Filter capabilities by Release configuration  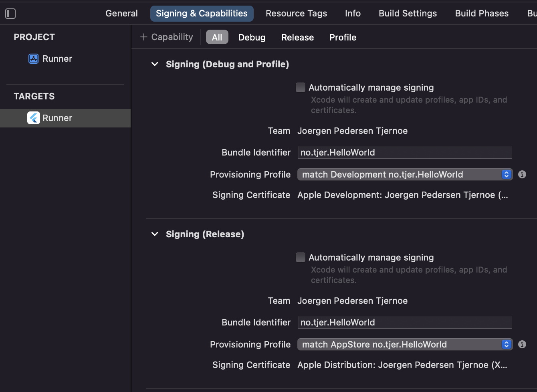[x=297, y=37]
